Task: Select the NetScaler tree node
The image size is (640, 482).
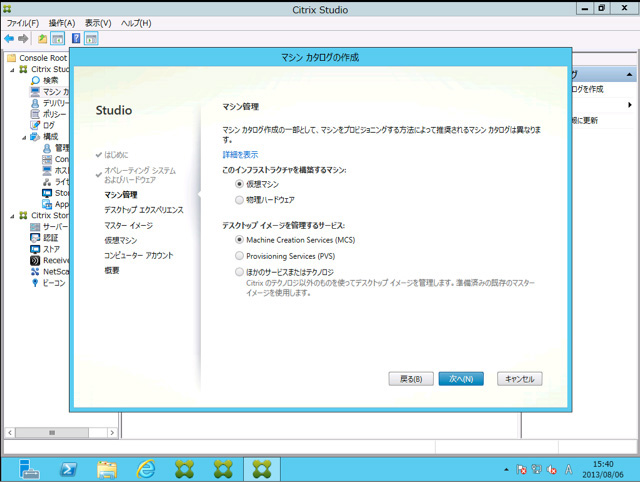Action: pos(50,271)
